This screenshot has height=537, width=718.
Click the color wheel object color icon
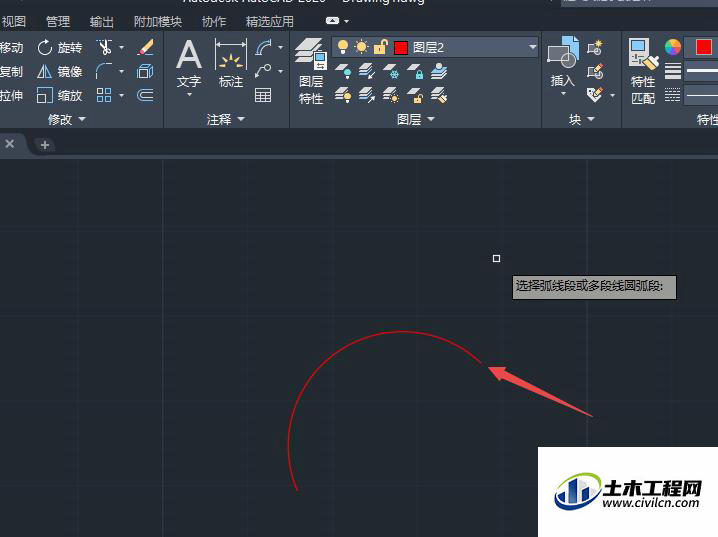(673, 47)
